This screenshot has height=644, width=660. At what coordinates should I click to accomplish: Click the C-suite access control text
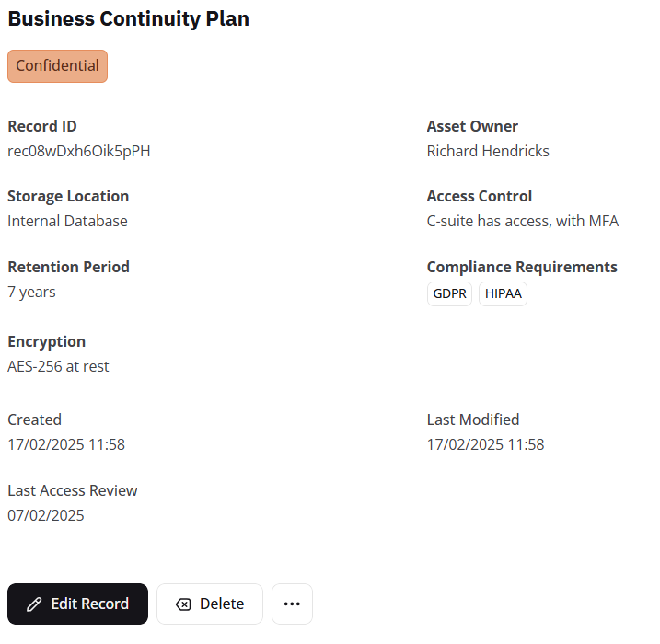(522, 221)
